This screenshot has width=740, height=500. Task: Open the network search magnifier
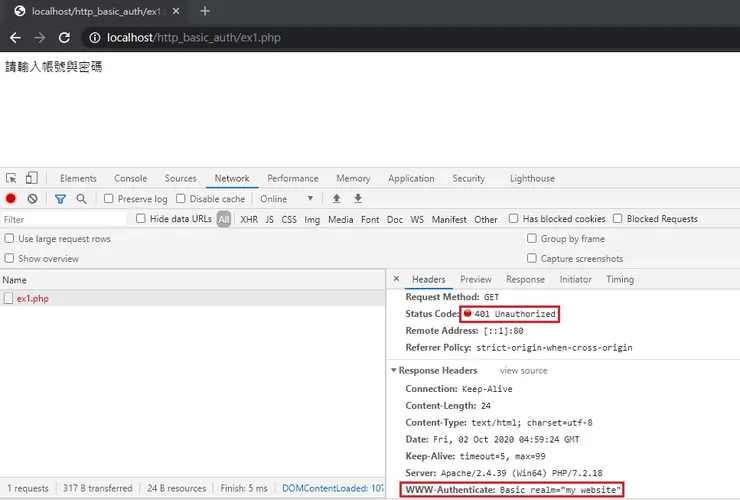[x=82, y=199]
